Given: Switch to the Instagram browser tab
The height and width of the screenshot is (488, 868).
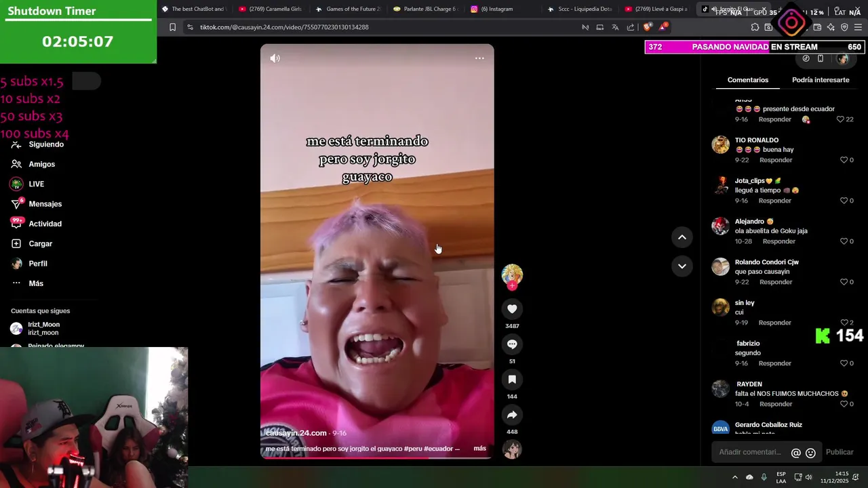Looking at the screenshot, I should tap(502, 9).
